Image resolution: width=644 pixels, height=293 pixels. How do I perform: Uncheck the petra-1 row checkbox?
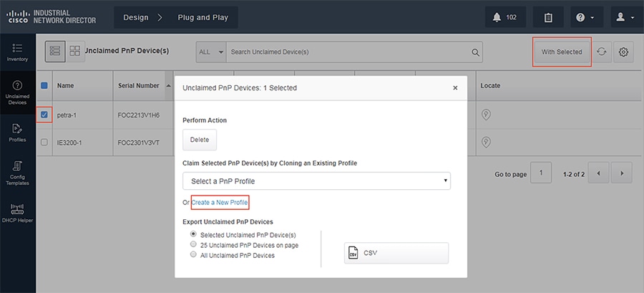(44, 115)
